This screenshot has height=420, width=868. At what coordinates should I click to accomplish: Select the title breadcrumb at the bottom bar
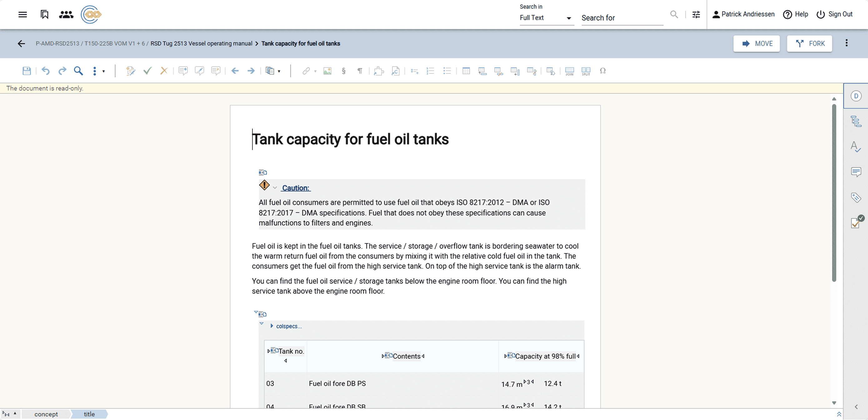(x=89, y=414)
